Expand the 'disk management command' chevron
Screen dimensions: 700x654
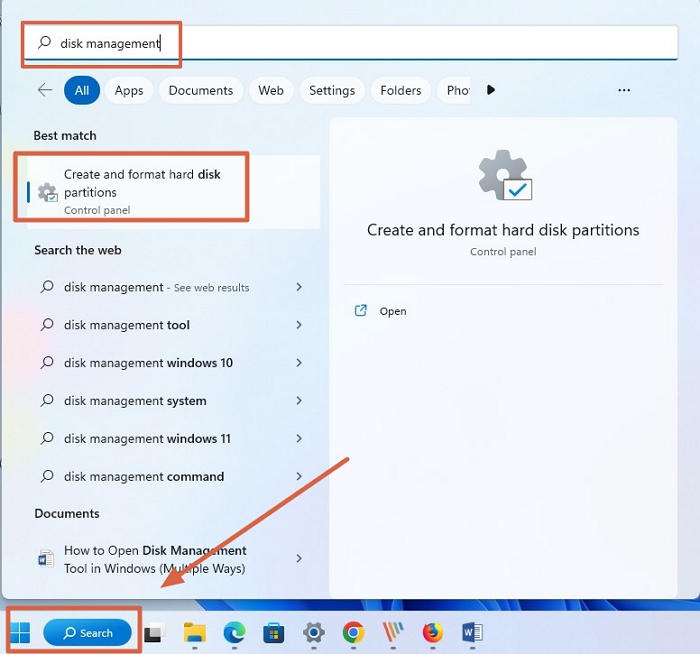pyautogui.click(x=299, y=476)
